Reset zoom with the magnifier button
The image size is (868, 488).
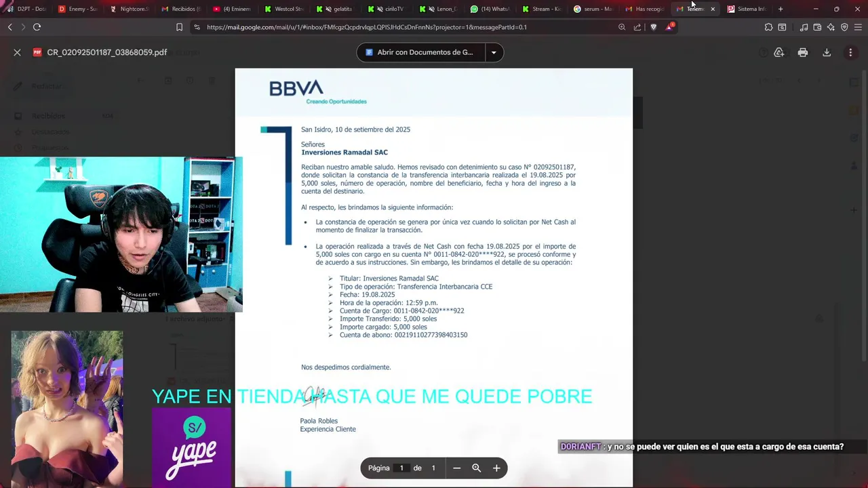(x=476, y=468)
